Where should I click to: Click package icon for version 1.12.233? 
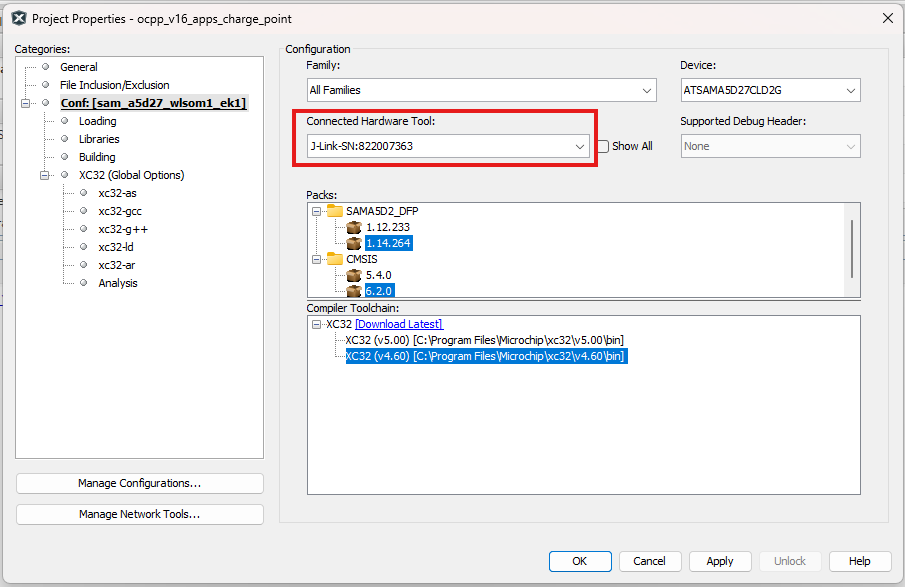pos(354,227)
